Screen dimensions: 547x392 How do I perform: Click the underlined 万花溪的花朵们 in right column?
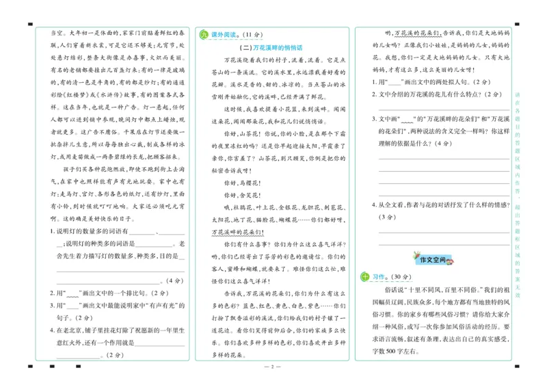[417, 33]
